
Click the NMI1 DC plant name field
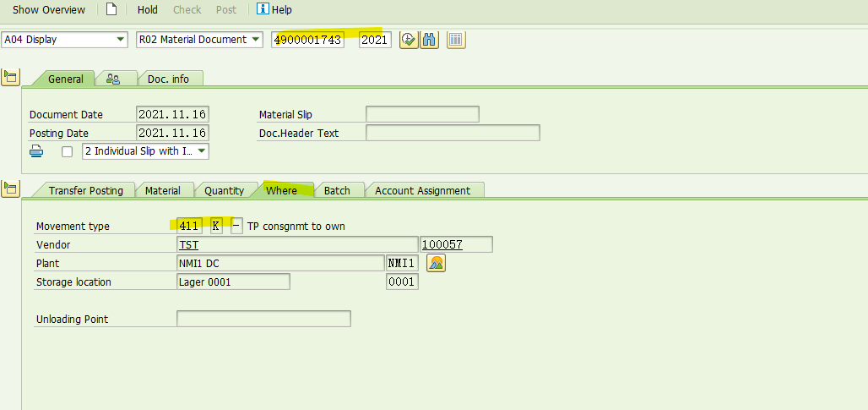[280, 263]
